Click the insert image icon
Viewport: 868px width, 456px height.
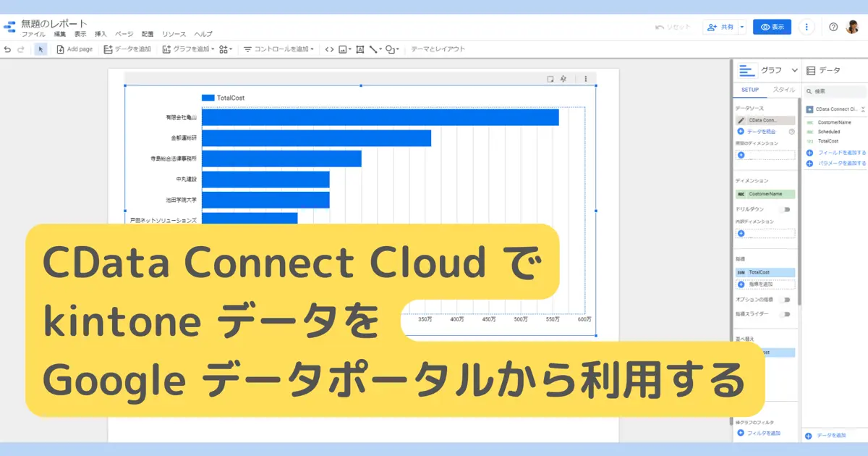click(x=344, y=49)
